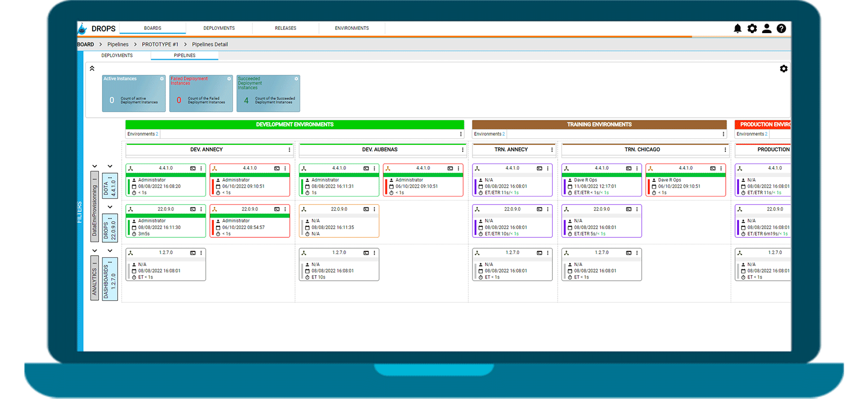
Task: Open kebab menu on card dated 08/08/2022 16:11:31
Action: pyautogui.click(x=375, y=168)
